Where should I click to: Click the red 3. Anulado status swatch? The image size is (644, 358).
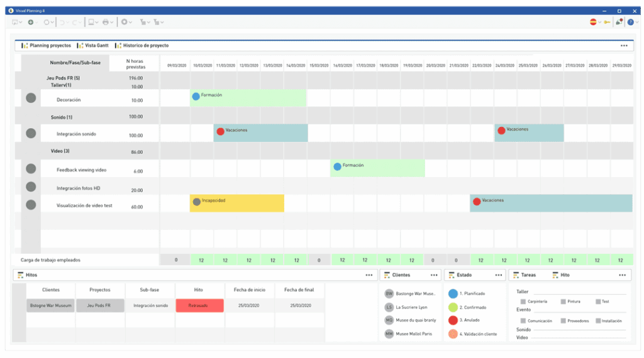(453, 320)
